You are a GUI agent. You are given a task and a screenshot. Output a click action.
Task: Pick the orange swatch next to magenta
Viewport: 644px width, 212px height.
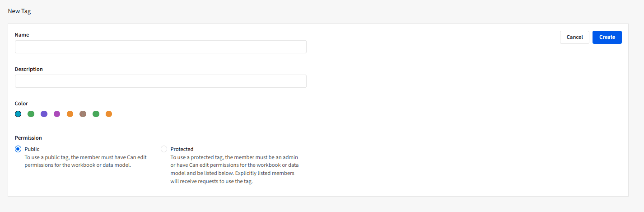70,114
